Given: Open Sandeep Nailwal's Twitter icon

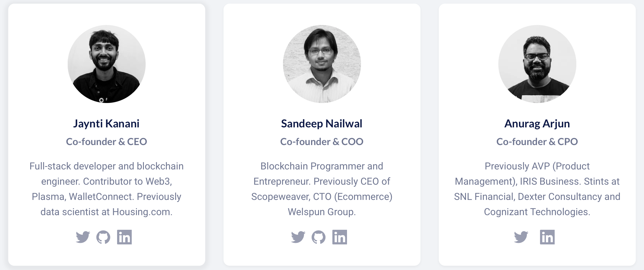Looking at the screenshot, I should pos(298,237).
